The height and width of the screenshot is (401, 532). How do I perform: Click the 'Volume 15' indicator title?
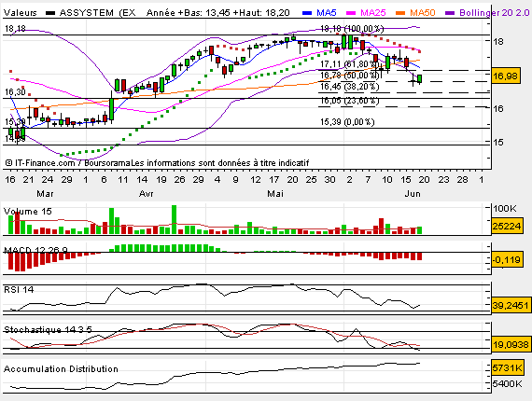tap(28, 212)
